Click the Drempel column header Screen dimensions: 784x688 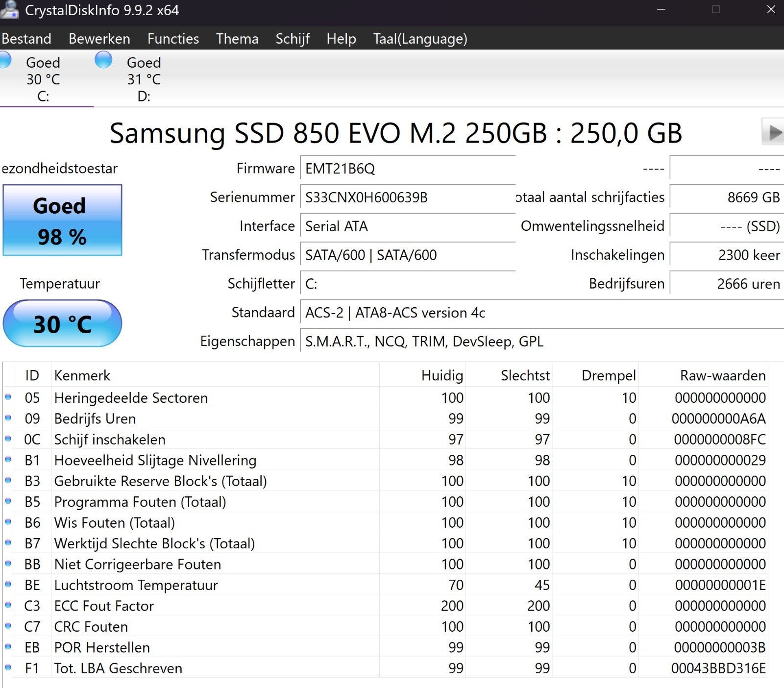coord(595,375)
